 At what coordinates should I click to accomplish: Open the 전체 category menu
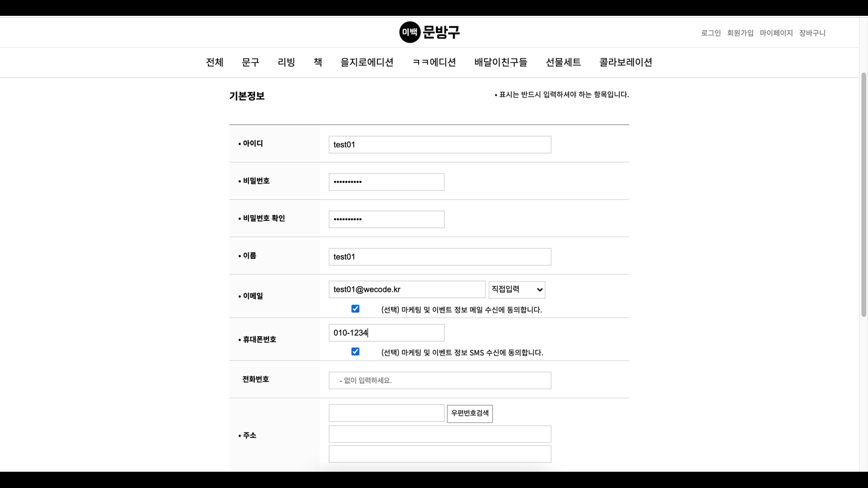click(x=214, y=62)
